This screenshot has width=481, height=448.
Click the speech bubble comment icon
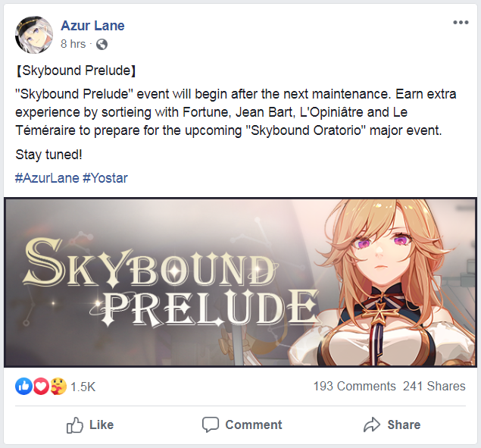click(211, 425)
